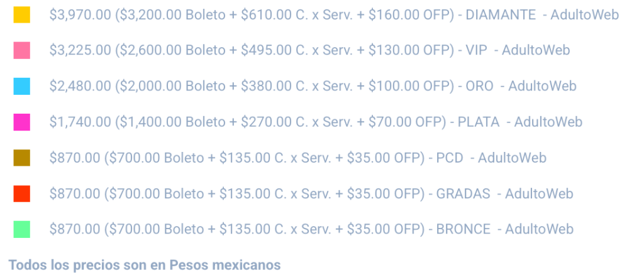Pick the light blue ORO swatch
Image resolution: width=644 pixels, height=275 pixels.
(x=22, y=86)
